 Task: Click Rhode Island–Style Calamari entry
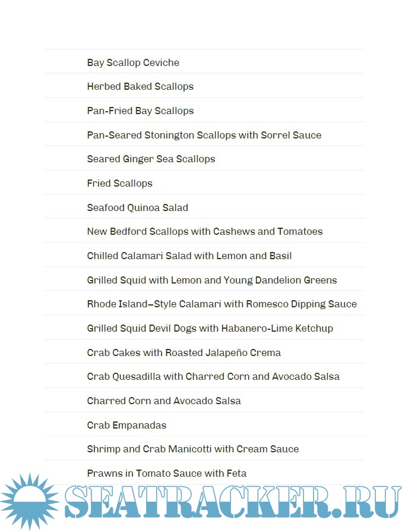coord(222,304)
